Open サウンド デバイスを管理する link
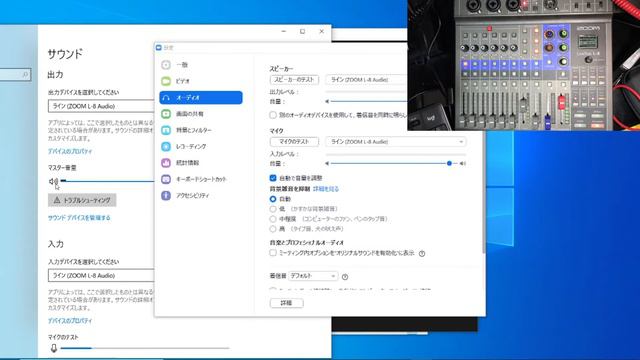640x360 pixels. point(79,218)
